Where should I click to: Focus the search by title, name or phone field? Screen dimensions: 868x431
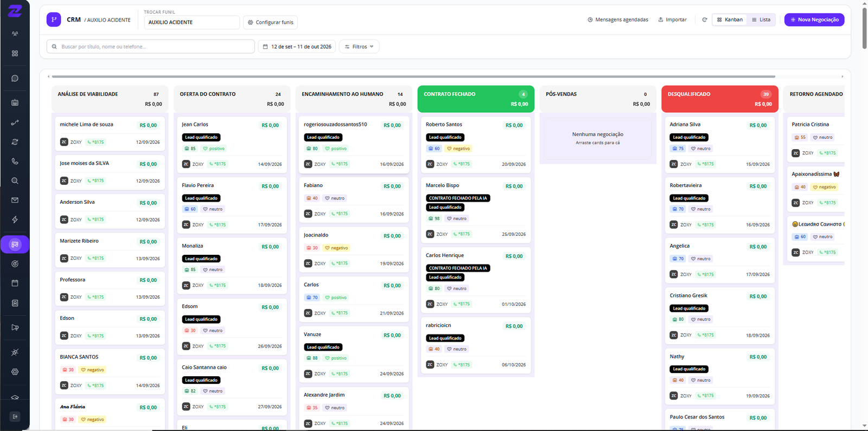coord(151,47)
